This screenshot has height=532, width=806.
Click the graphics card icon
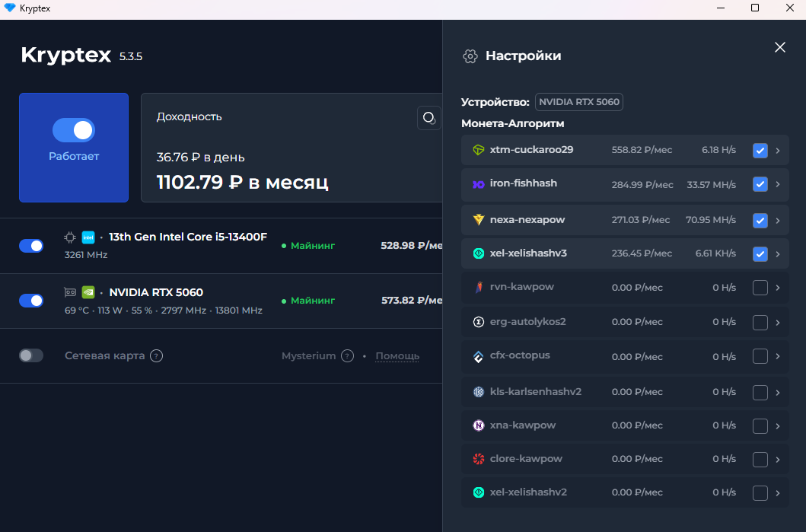(x=70, y=292)
